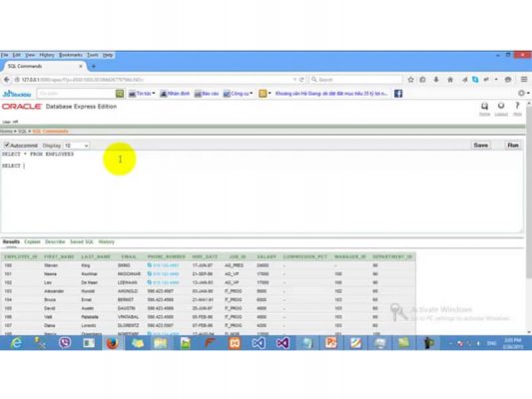
Task: Click the SALARY column header
Action: (266, 257)
